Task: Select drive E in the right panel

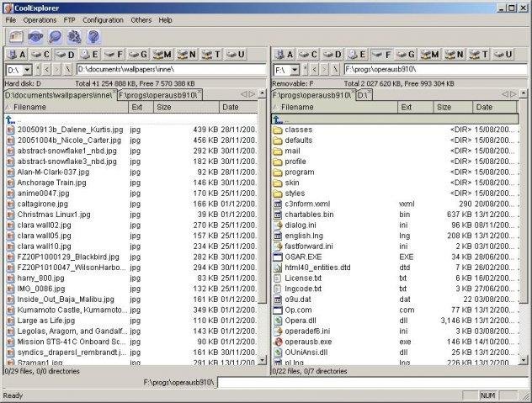Action: click(x=358, y=55)
